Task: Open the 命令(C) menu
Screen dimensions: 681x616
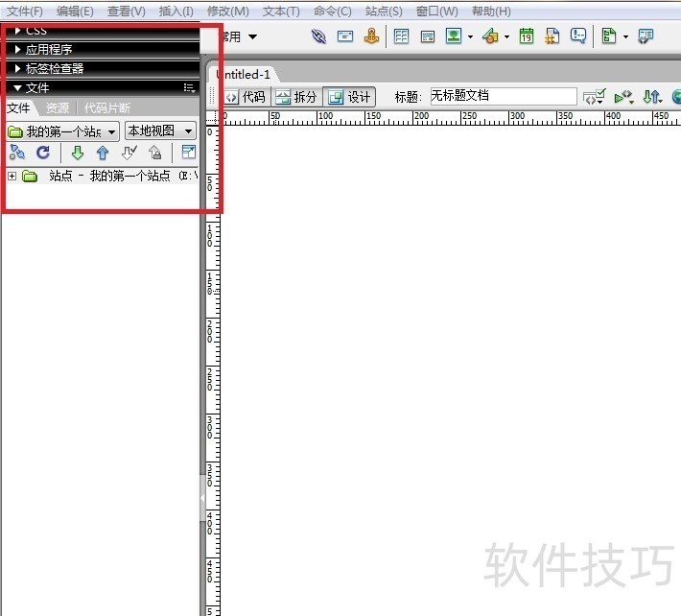Action: point(333,11)
